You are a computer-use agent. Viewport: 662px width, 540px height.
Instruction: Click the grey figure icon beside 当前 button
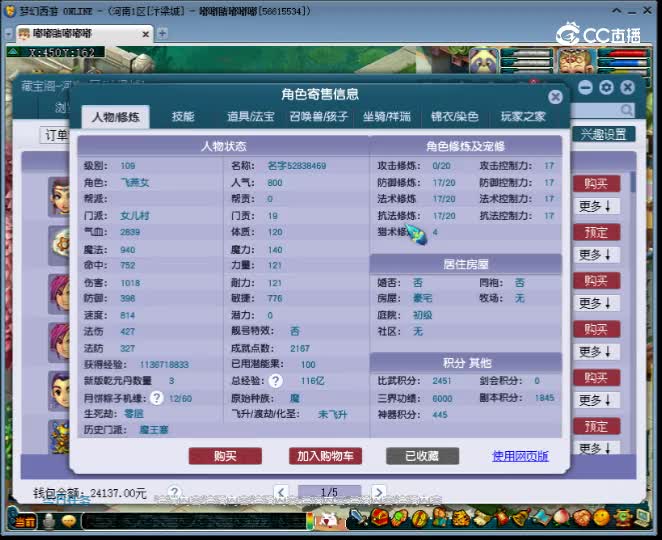[49, 521]
